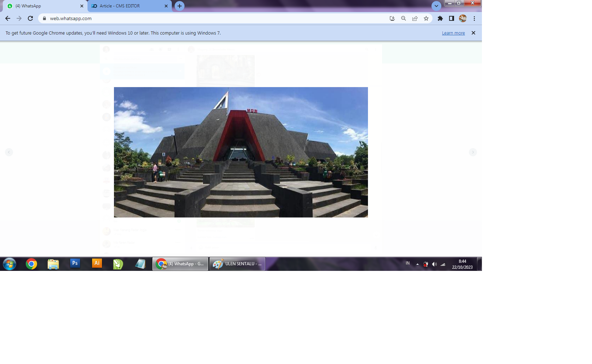Reload the WhatsApp web page
The image size is (592, 364).
(x=30, y=18)
